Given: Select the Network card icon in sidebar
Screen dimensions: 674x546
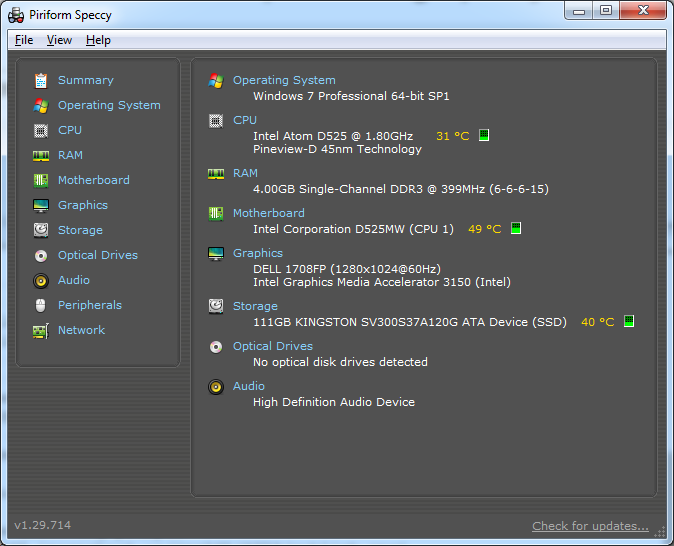Looking at the screenshot, I should pos(41,331).
